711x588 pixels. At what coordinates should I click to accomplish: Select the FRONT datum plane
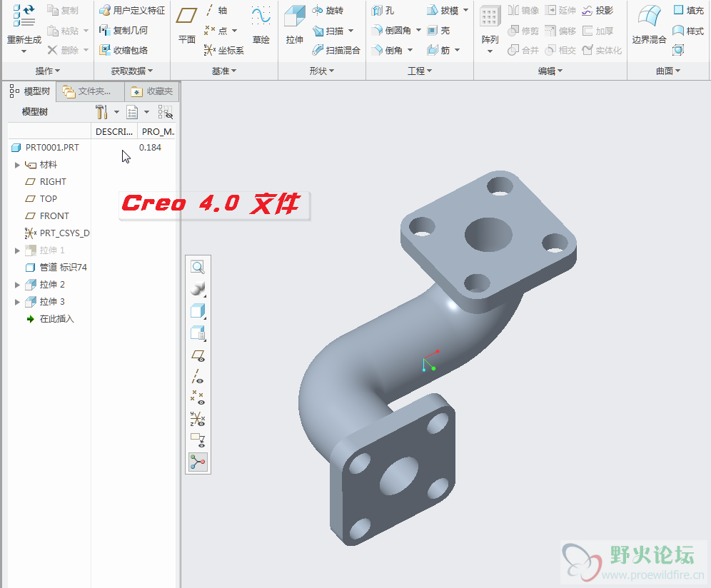point(46,216)
